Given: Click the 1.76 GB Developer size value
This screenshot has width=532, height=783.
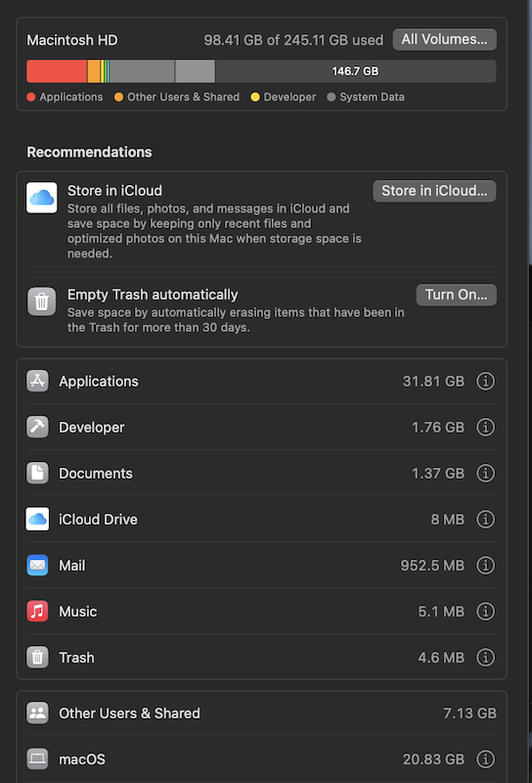Looking at the screenshot, I should pos(438,427).
